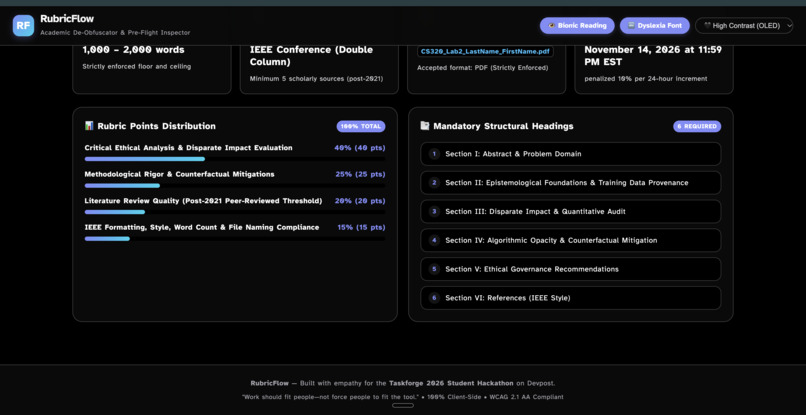Open the High Contrast (OLED) theme dropdown
Image resolution: width=806 pixels, height=415 pixels.
(x=744, y=26)
